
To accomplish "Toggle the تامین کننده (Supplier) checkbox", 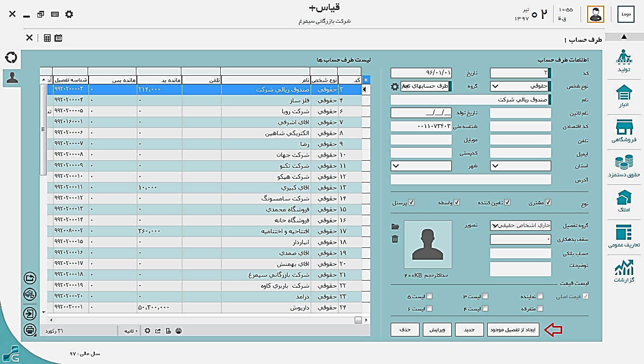I will [x=508, y=202].
